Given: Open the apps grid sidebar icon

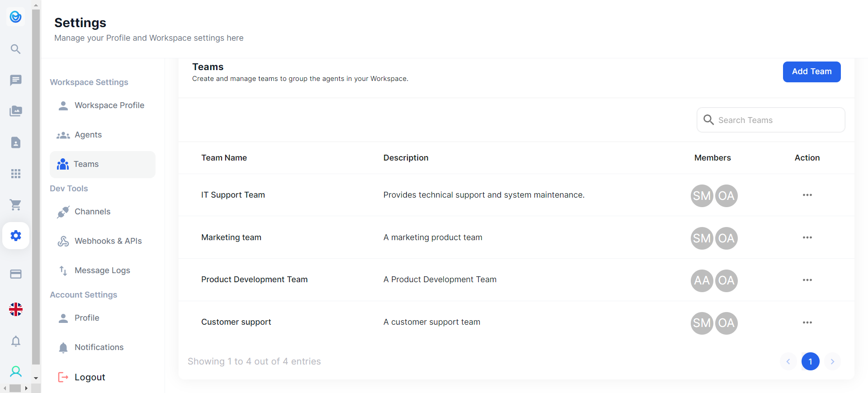Looking at the screenshot, I should tap(16, 174).
